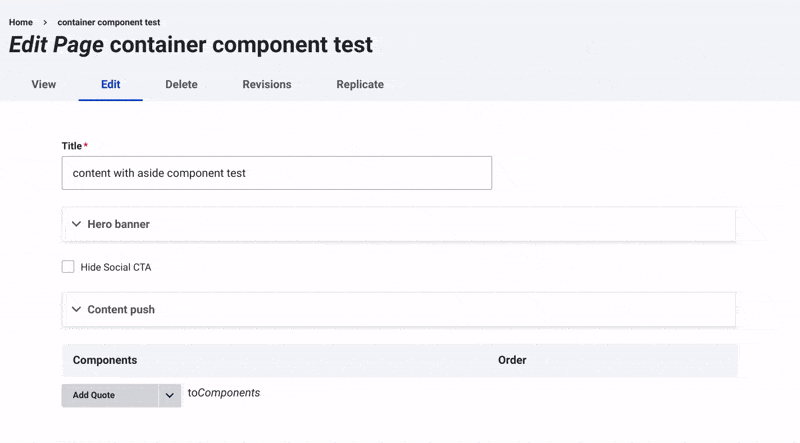Viewport: 800px width, 443px height.
Task: Expand the Hero banner section
Action: coord(118,224)
